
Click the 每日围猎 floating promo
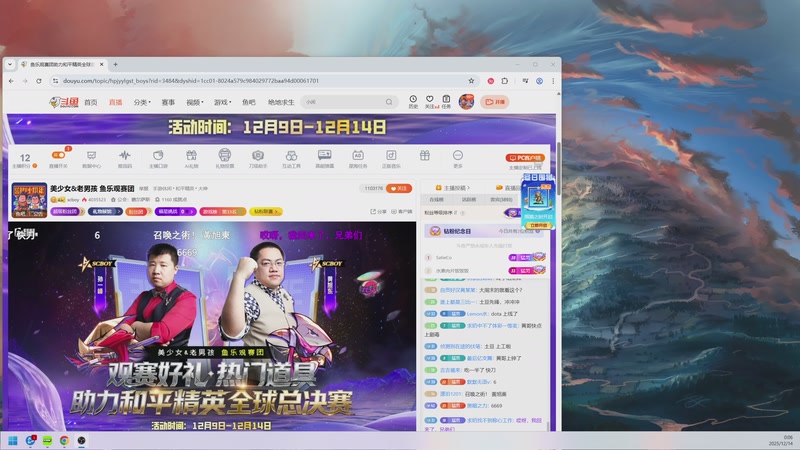538,201
